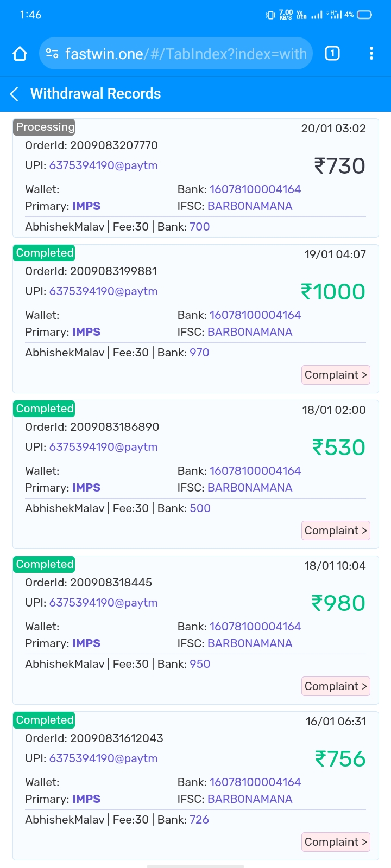Tap the Withdrawal Records header title
The image size is (391, 868).
pyautogui.click(x=96, y=94)
